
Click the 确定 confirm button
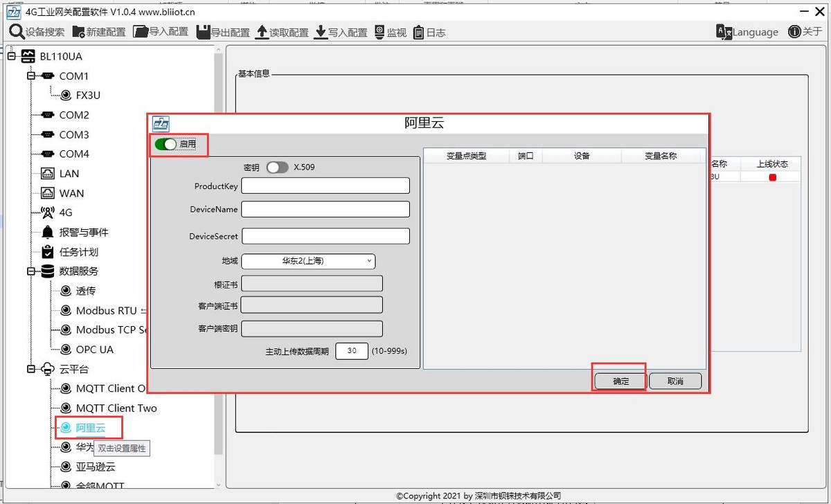click(x=621, y=381)
